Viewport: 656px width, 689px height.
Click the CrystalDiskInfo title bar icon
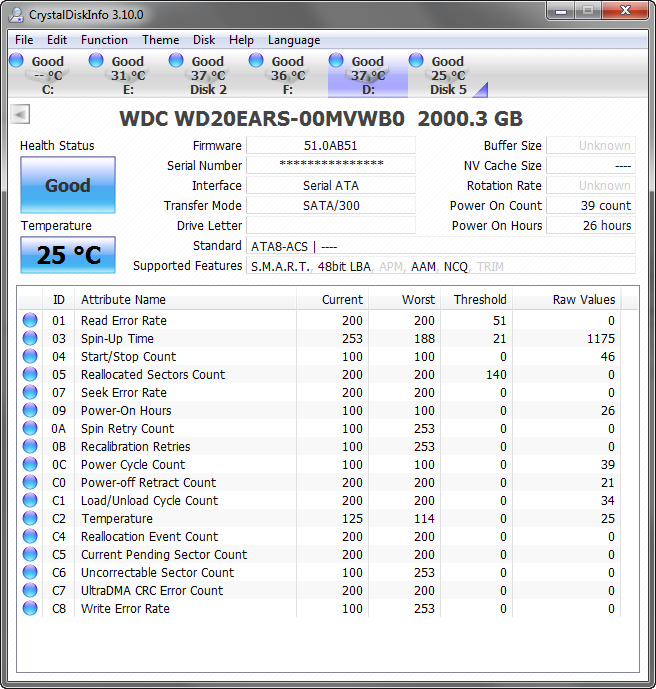pos(17,15)
